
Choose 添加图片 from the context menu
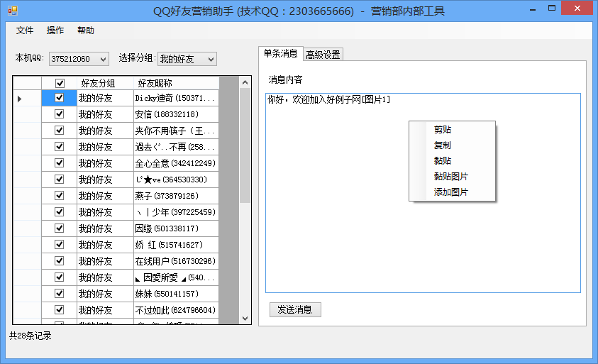pos(453,192)
